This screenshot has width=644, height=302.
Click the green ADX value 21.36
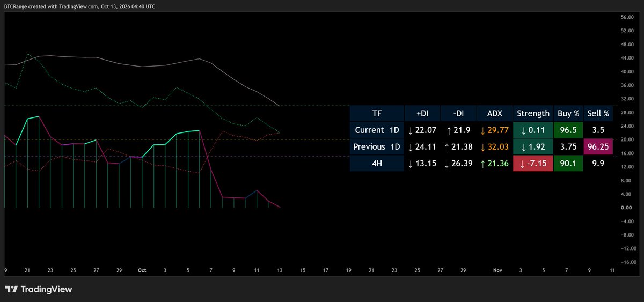[494, 163]
